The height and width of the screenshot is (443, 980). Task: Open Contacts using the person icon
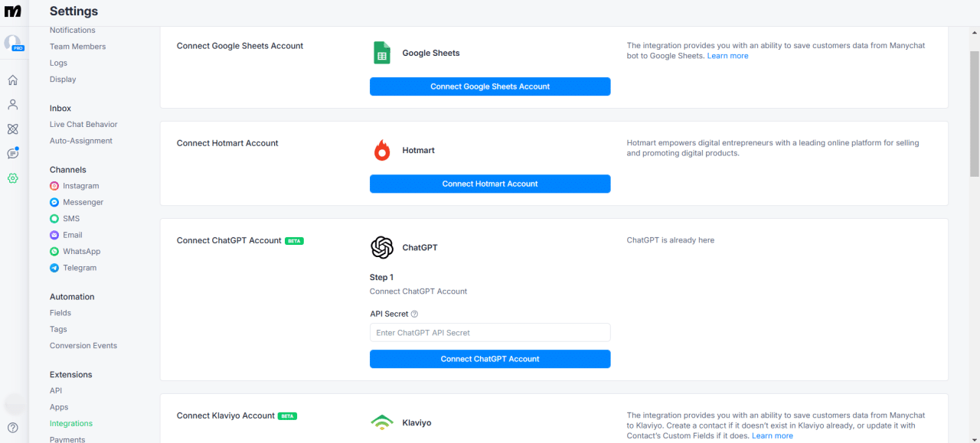12,104
